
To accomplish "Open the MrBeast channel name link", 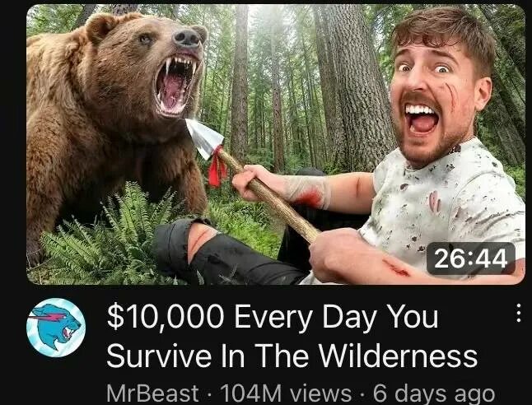I will pos(152,393).
